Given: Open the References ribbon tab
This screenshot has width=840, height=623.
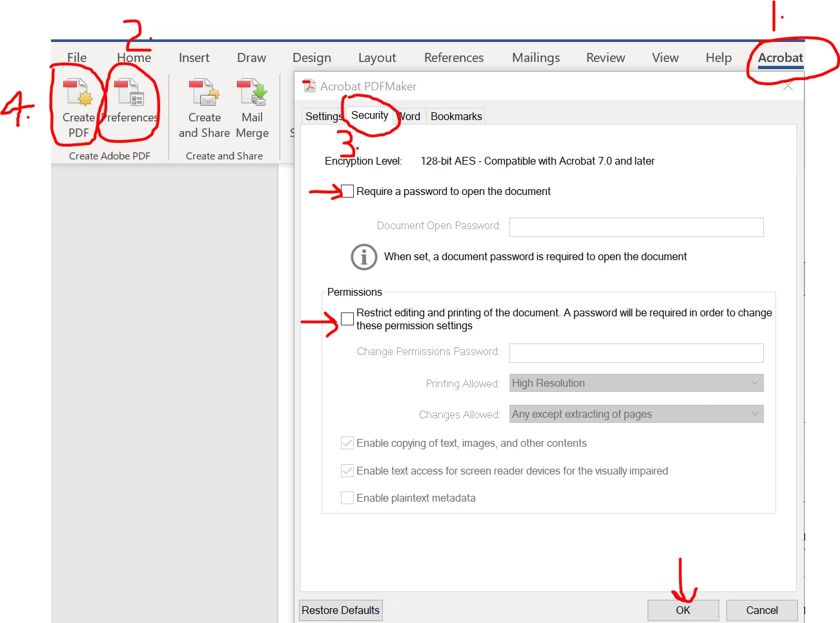Looking at the screenshot, I should pyautogui.click(x=454, y=57).
